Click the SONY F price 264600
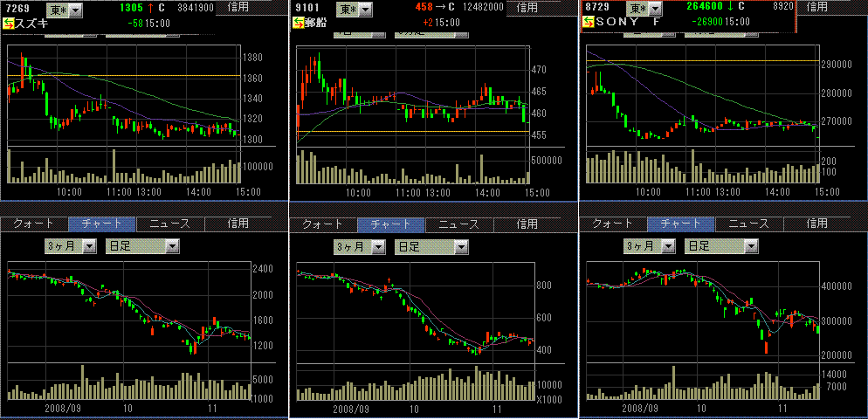The width and height of the screenshot is (868, 420). pyautogui.click(x=706, y=8)
